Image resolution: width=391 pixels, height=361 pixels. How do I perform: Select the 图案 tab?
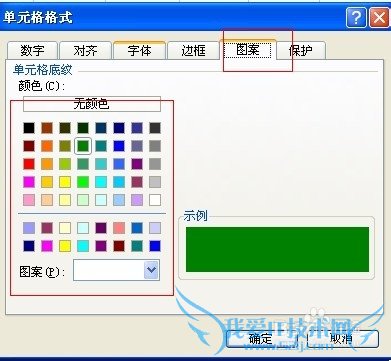pos(248,50)
